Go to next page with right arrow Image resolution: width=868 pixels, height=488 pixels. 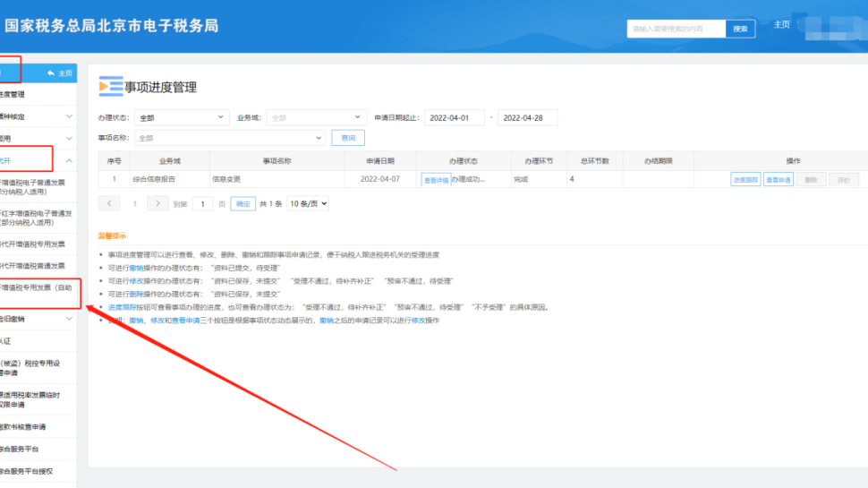[157, 203]
